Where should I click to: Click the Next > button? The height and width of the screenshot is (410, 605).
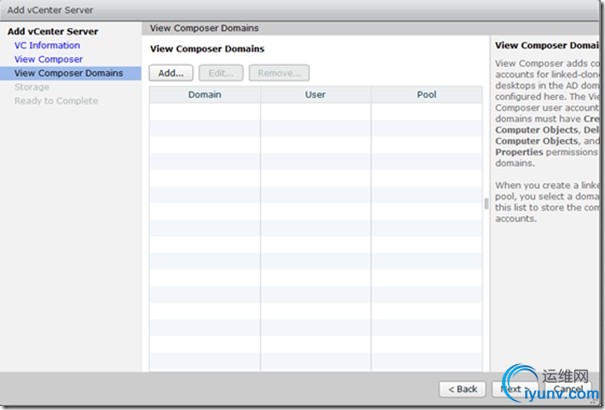click(515, 389)
